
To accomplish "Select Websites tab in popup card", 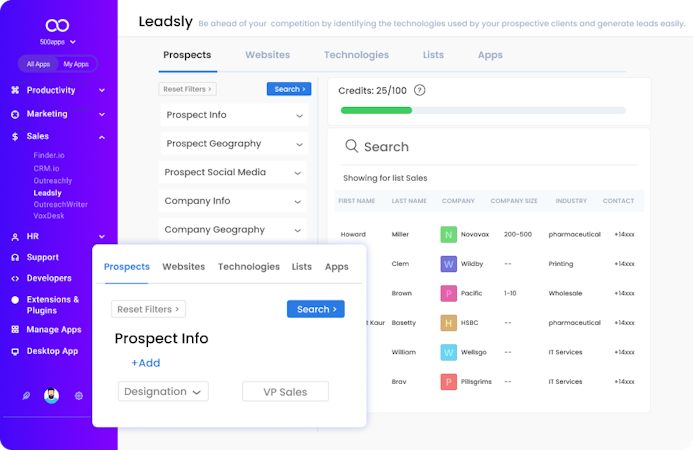I will (183, 267).
